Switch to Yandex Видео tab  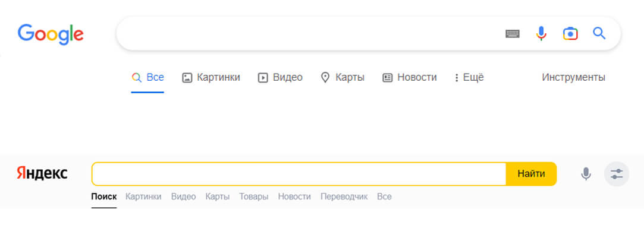coord(183,197)
